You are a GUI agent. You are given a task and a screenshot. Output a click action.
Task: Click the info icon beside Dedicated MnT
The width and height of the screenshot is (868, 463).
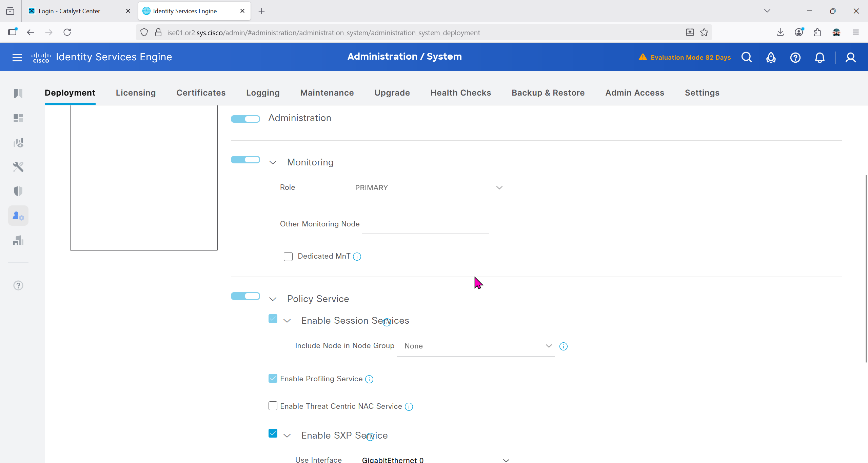point(357,257)
